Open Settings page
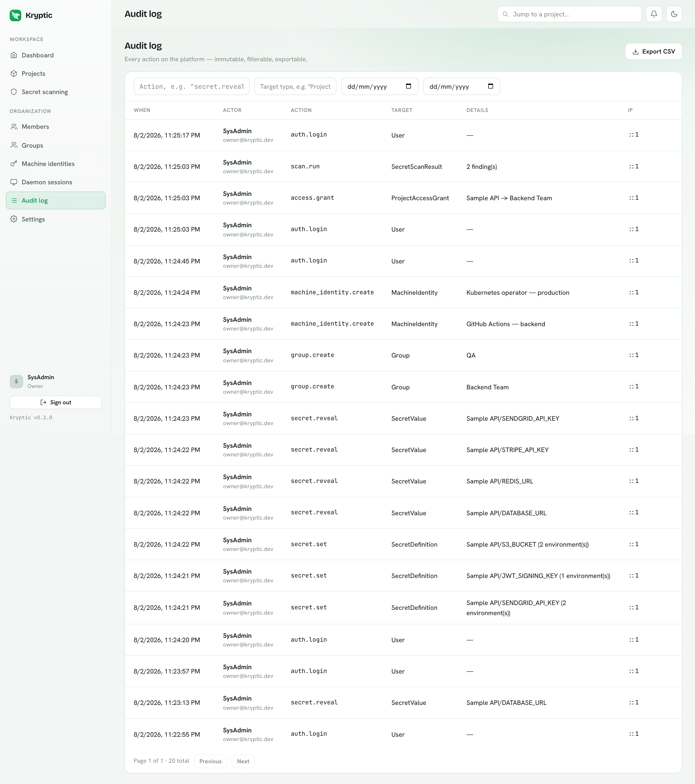 tap(56, 219)
